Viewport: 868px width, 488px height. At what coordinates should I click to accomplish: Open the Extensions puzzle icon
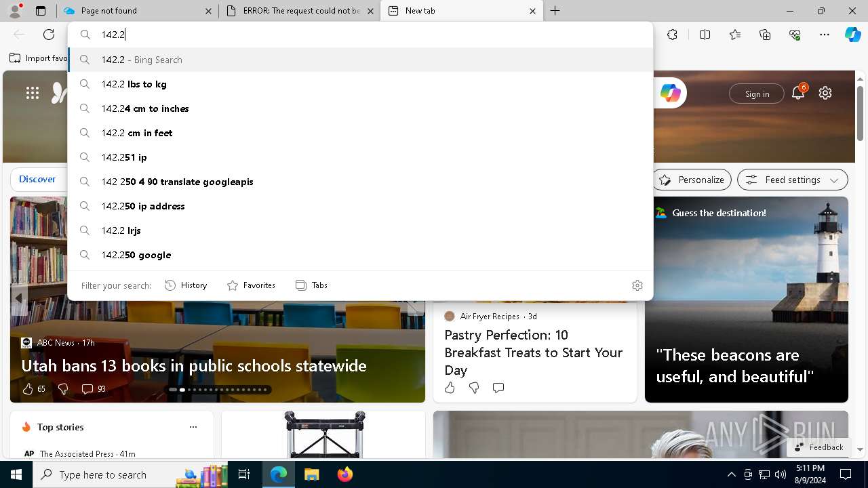(x=672, y=35)
